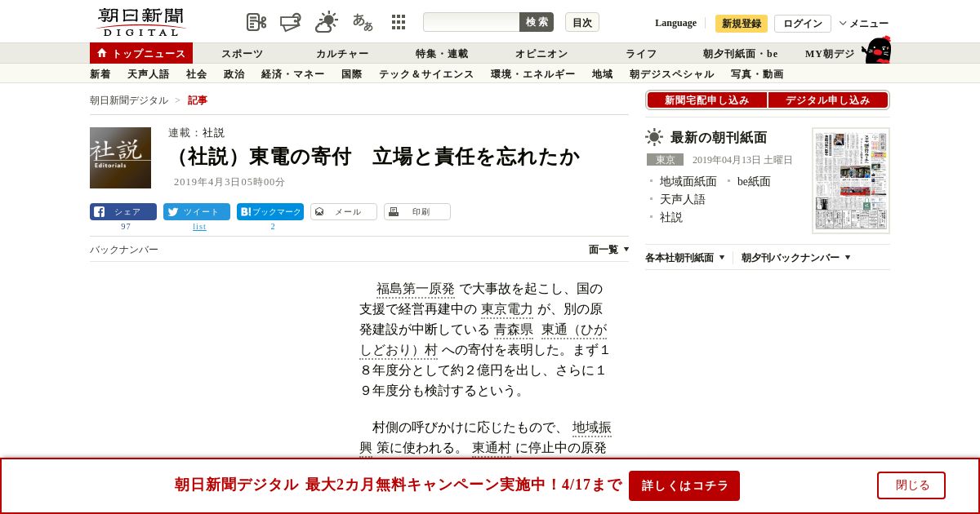Bookmark with the B! ブックマーク button
The height and width of the screenshot is (514, 980).
tap(270, 211)
